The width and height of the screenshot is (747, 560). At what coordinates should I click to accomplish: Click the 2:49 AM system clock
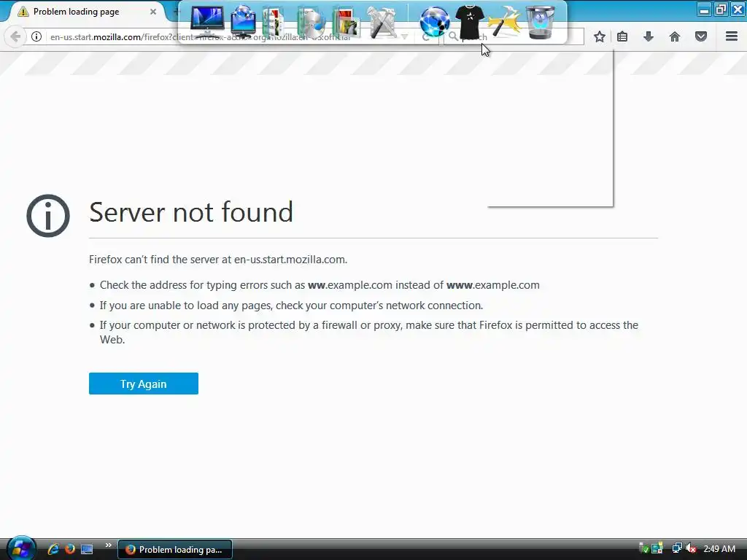pyautogui.click(x=719, y=549)
